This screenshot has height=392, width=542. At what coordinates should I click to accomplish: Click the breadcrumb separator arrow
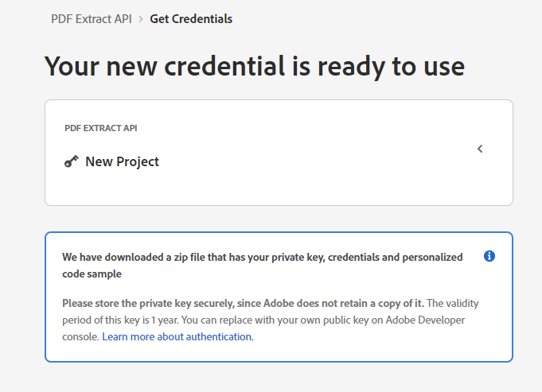coord(141,19)
